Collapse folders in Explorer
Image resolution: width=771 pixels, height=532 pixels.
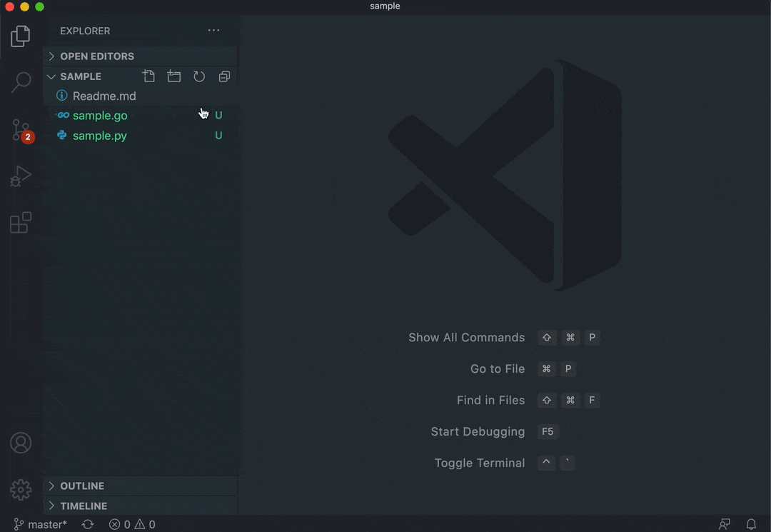[x=224, y=76]
